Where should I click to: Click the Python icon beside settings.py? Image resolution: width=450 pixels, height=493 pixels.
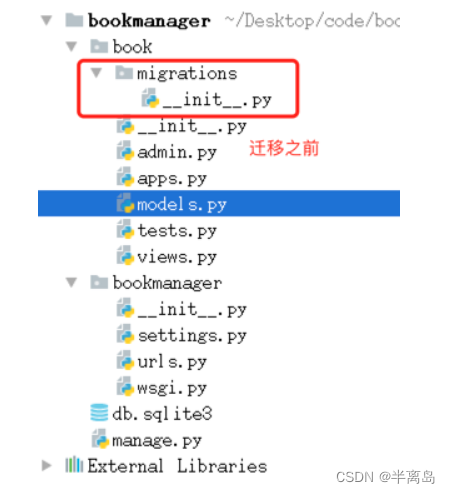tap(125, 335)
